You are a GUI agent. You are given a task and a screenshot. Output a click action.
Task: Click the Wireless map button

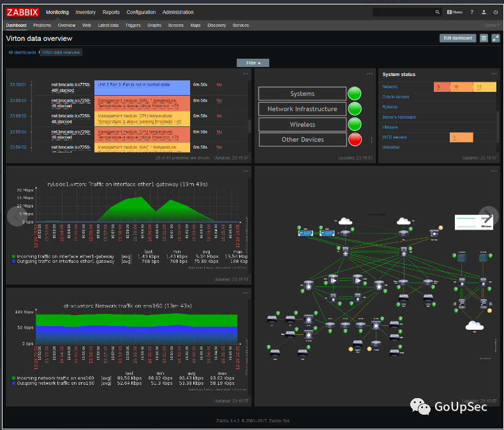pyautogui.click(x=302, y=124)
